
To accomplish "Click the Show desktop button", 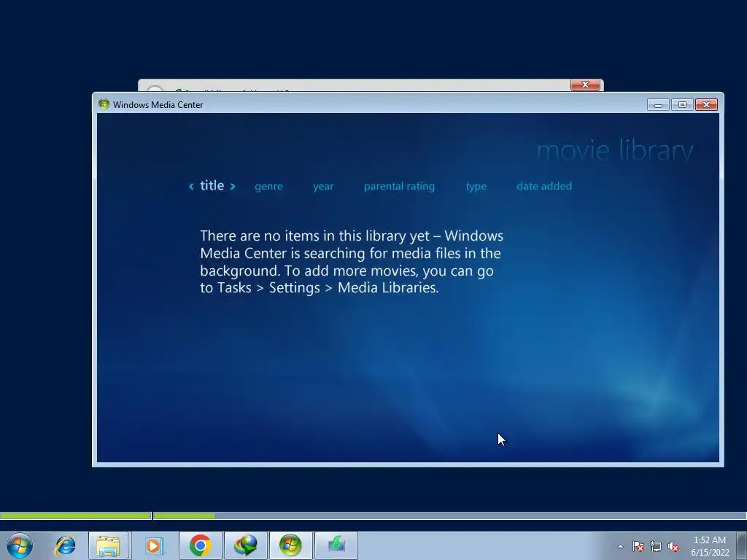I will [742, 545].
